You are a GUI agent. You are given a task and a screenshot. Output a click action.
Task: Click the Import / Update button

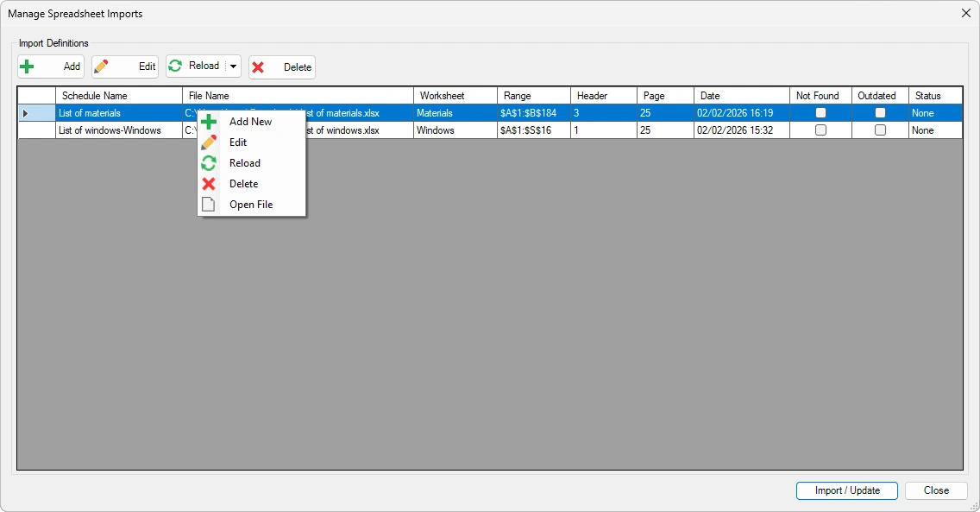[x=846, y=490]
